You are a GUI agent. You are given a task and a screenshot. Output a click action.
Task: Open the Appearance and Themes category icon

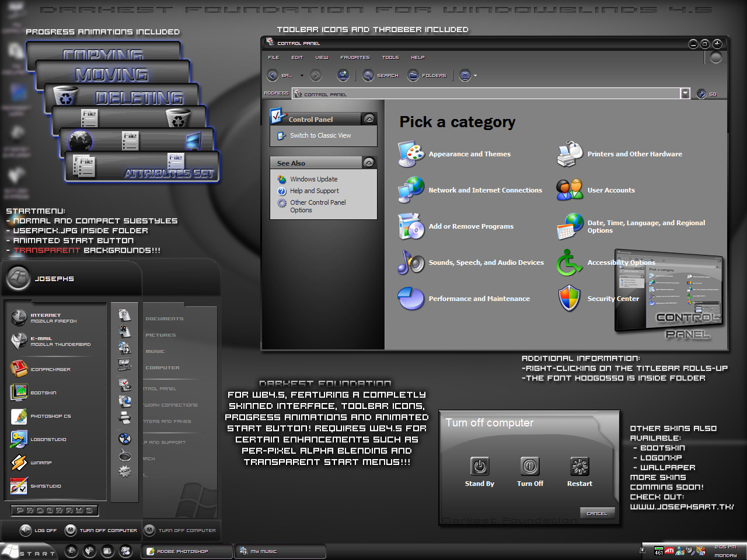(x=411, y=154)
